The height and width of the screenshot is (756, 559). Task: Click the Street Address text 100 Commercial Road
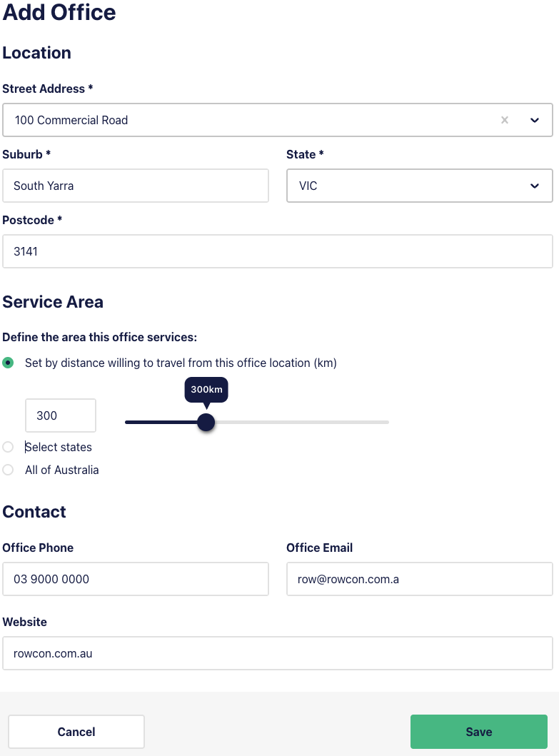[x=71, y=120]
